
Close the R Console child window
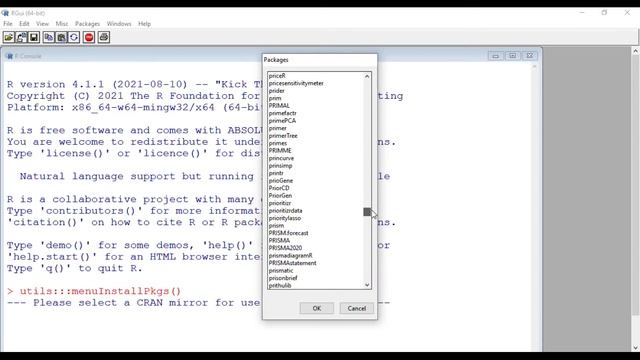click(x=529, y=56)
